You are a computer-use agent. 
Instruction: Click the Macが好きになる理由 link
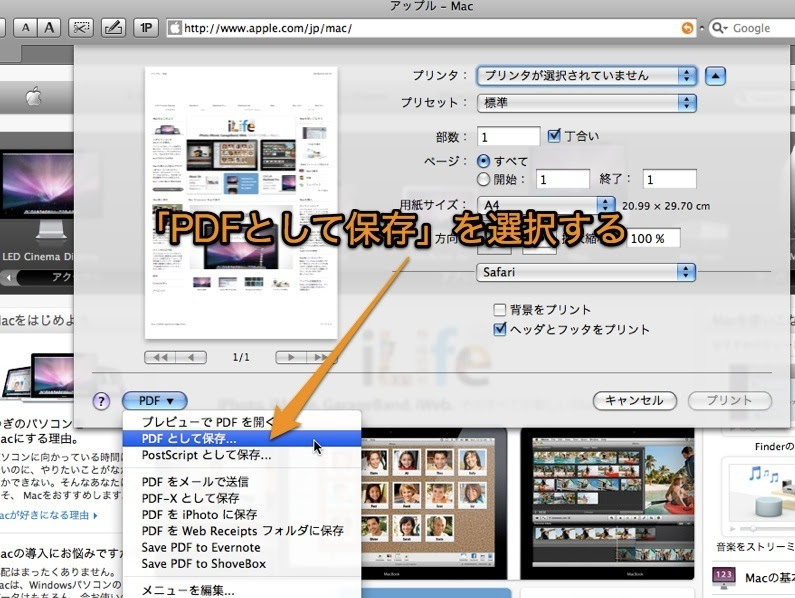coord(49,515)
